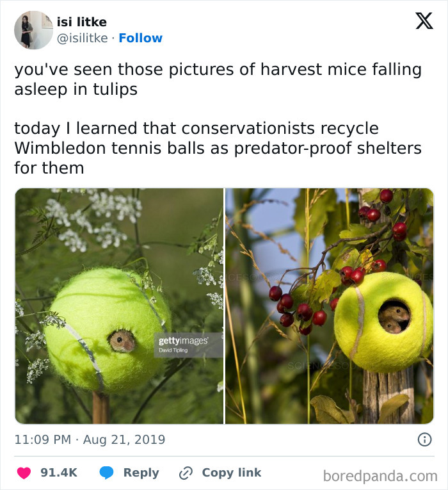The height and width of the screenshot is (490, 448).
Task: Open the isi litke display name
Action: (82, 22)
